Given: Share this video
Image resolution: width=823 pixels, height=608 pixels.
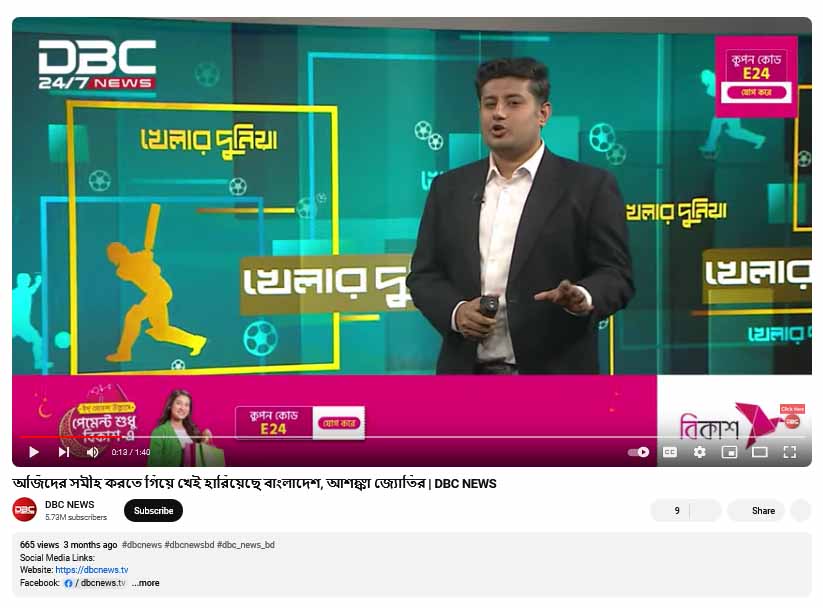Looking at the screenshot, I should [x=755, y=510].
